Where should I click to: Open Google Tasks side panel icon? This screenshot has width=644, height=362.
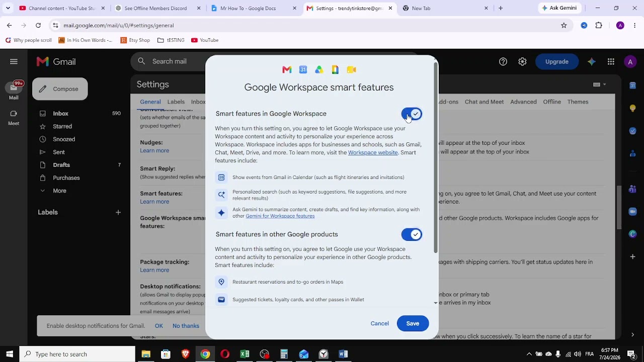pos(633,131)
